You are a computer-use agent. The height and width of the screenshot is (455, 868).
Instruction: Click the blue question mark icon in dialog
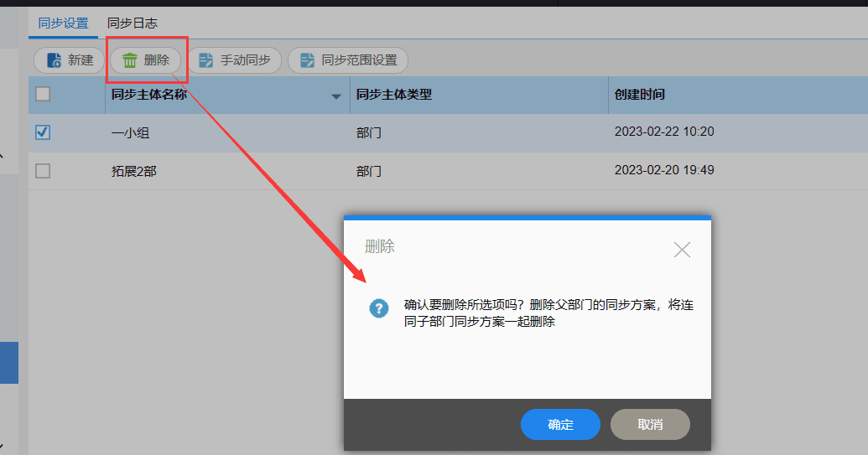point(379,308)
